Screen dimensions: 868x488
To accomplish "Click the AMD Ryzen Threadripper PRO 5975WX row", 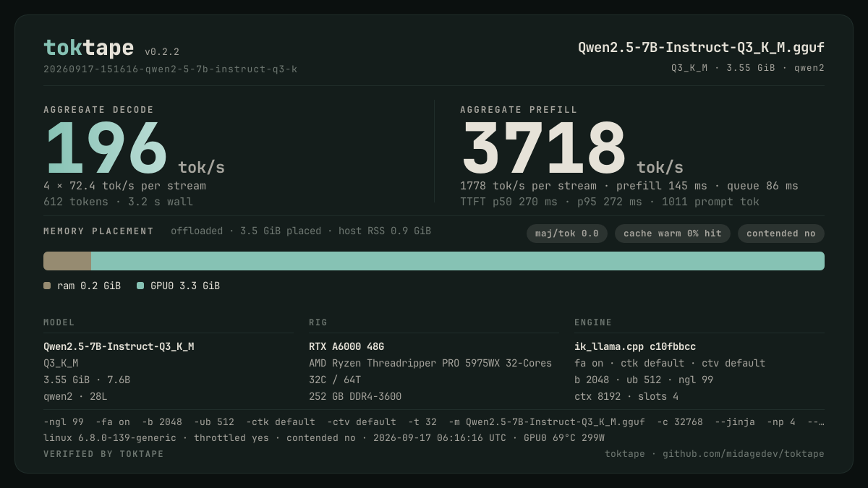I will pos(430,363).
